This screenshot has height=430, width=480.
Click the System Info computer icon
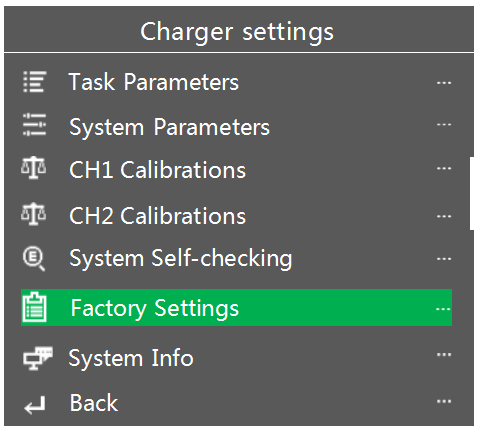[38, 358]
